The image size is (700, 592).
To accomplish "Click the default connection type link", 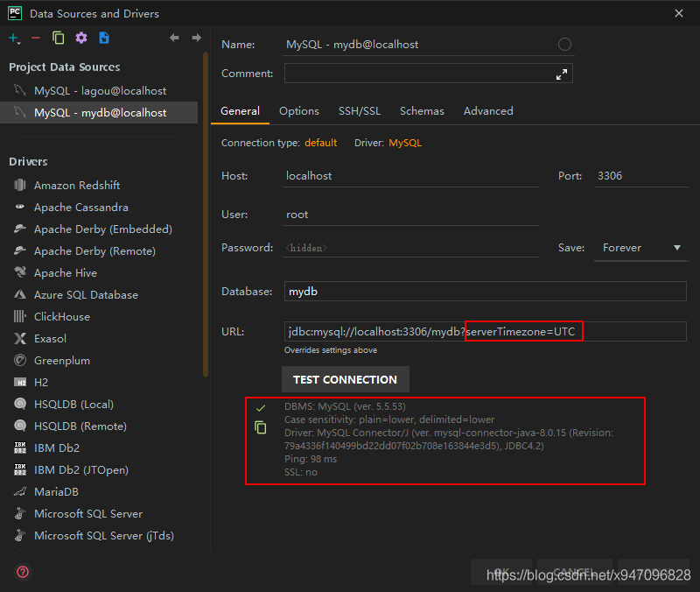I will [320, 142].
